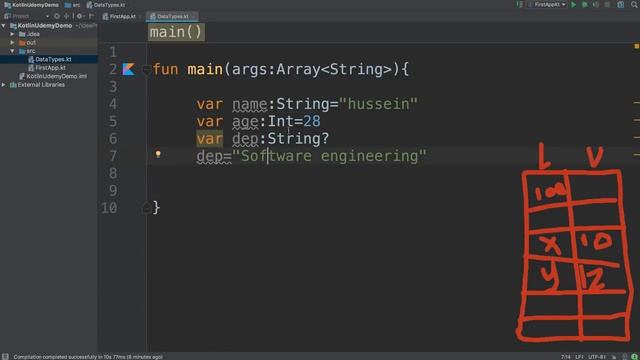Click the Stop process icon
This screenshot has width=640, height=360.
coord(607,5)
